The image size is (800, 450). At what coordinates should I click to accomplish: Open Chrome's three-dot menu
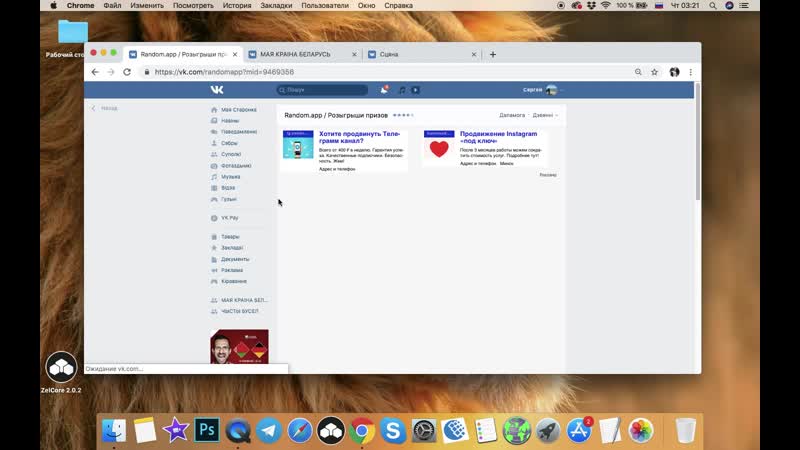[691, 72]
